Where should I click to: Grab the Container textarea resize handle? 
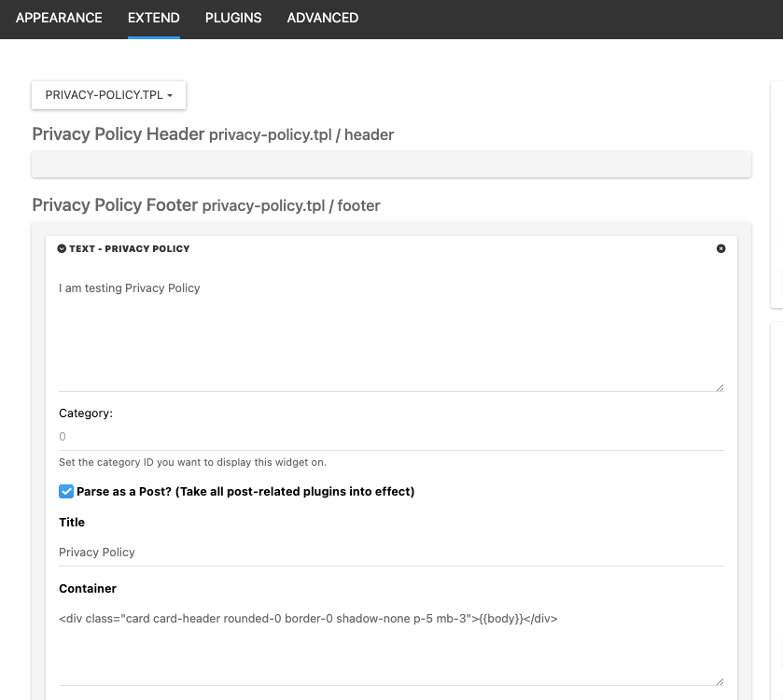[x=720, y=680]
